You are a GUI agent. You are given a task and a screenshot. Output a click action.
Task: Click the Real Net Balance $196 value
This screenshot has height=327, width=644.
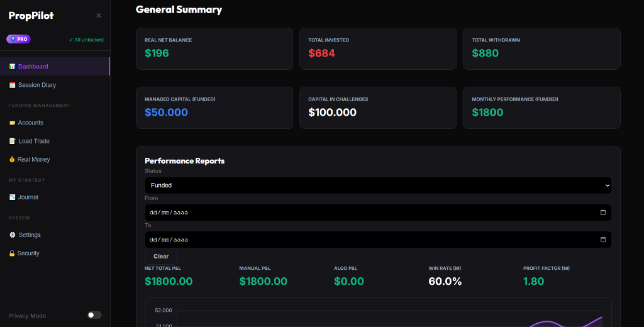coord(157,53)
